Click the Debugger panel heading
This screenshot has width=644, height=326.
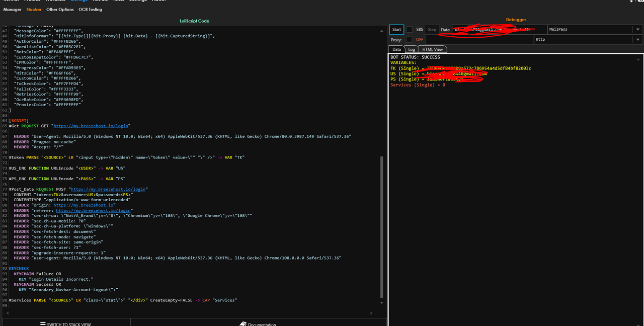coord(516,20)
